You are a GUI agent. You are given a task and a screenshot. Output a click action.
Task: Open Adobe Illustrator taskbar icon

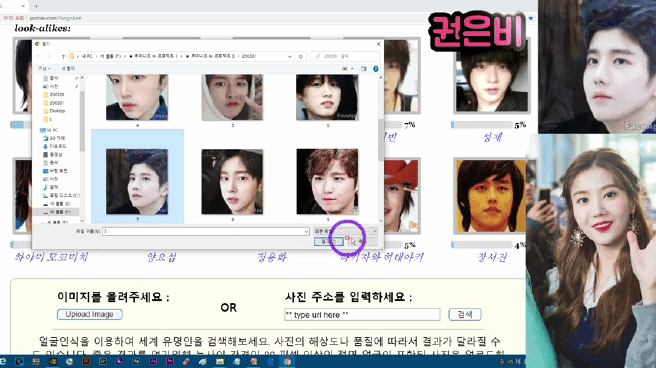coord(86,362)
